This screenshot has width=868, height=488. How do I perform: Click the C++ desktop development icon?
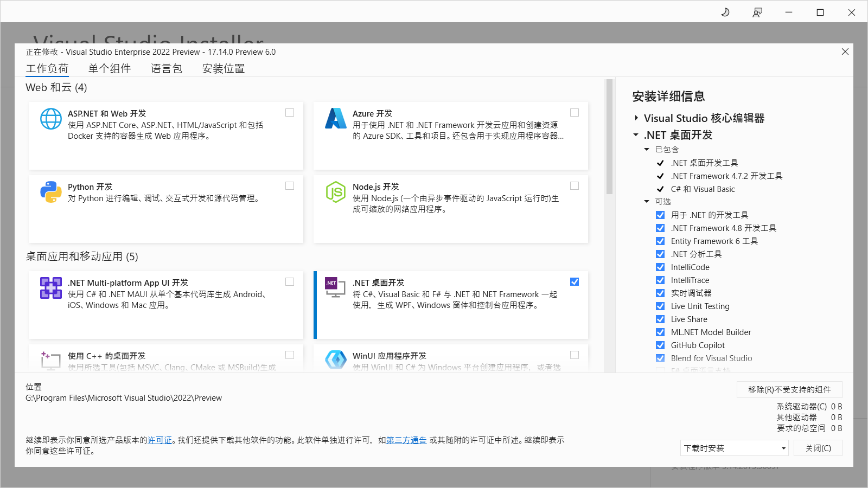(x=50, y=360)
